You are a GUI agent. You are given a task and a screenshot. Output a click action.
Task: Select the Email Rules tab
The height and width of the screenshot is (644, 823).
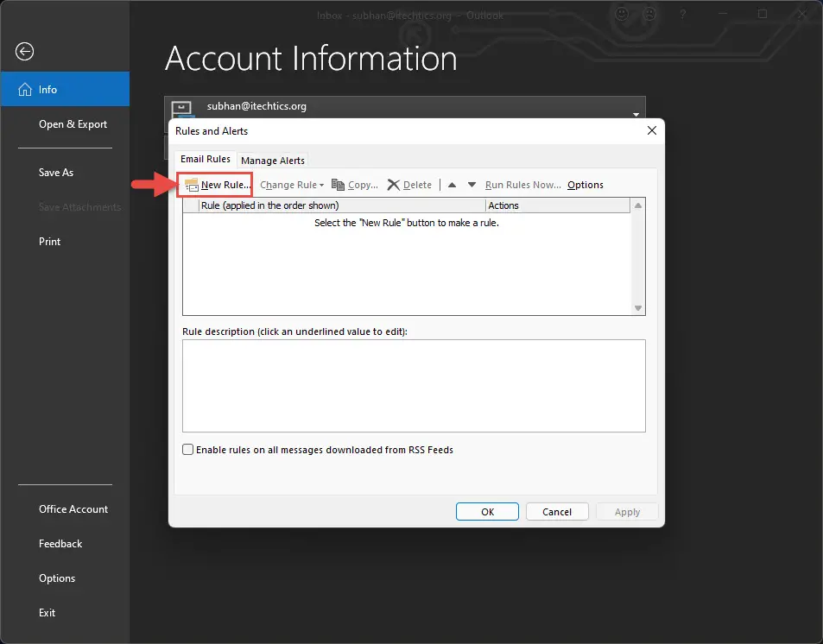pos(206,159)
